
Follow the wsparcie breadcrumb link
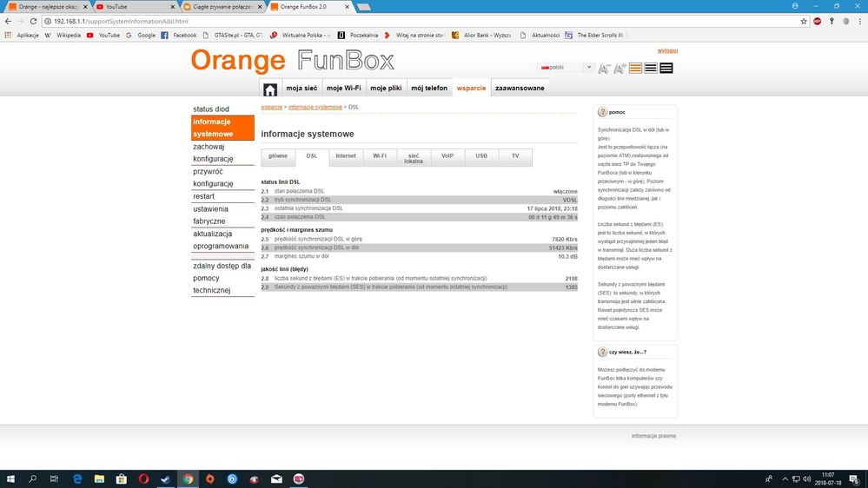tap(271, 107)
